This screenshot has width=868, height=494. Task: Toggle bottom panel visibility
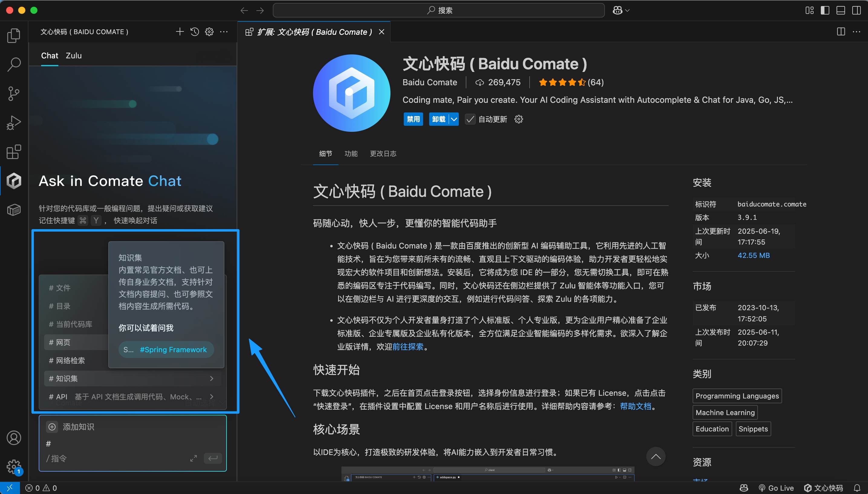coord(841,11)
